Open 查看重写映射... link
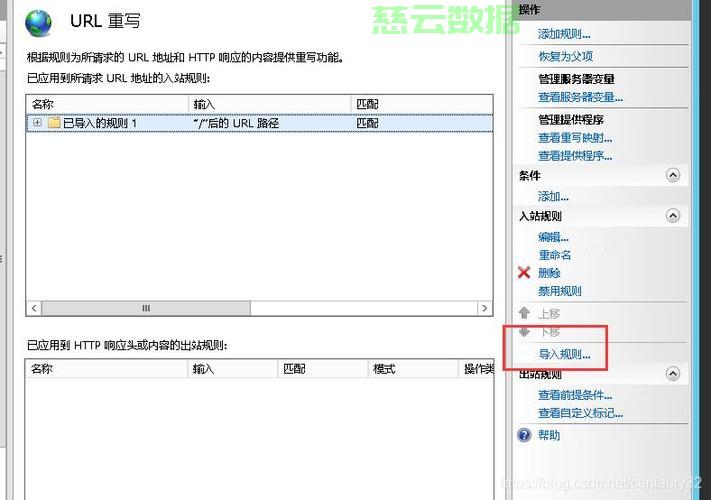 pyautogui.click(x=575, y=138)
